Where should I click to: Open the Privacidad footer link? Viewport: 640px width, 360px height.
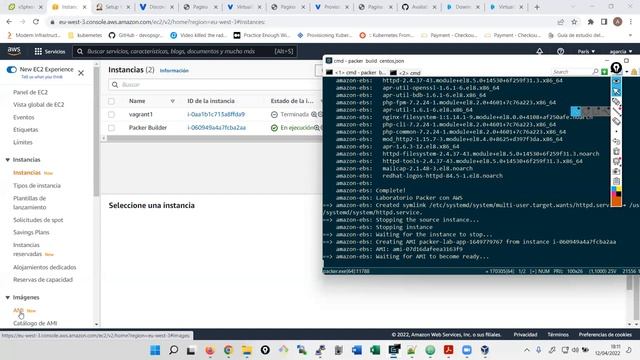[x=525, y=335]
